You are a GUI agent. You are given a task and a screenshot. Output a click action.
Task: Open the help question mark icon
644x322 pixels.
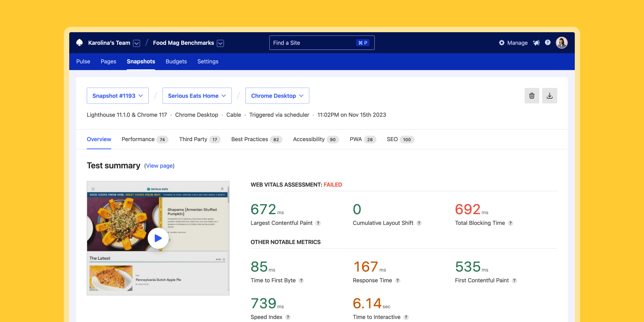click(x=547, y=43)
